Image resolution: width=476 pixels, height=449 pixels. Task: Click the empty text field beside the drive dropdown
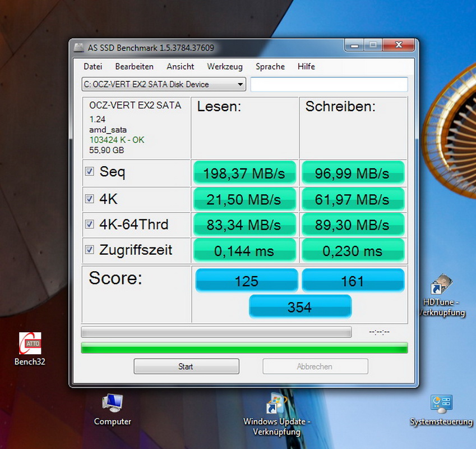pyautogui.click(x=329, y=84)
